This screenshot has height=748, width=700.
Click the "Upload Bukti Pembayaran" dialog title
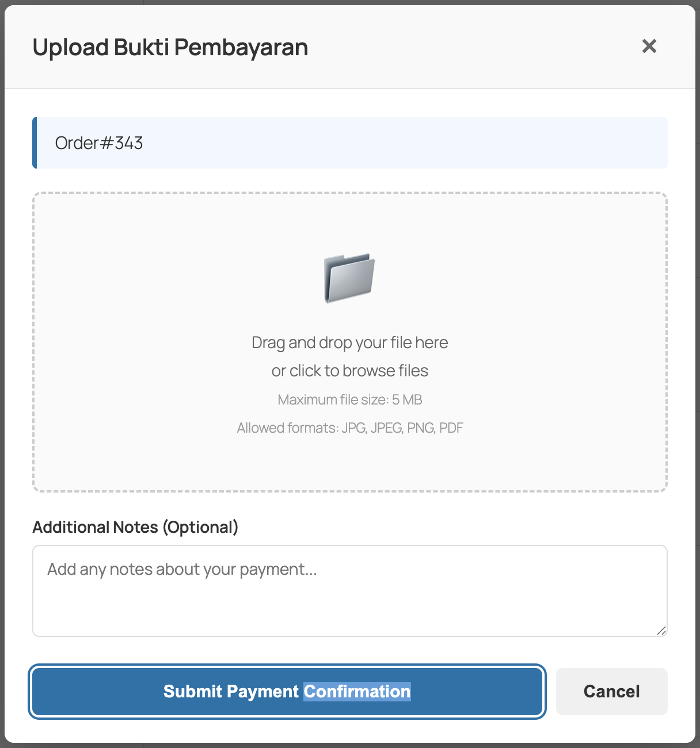(x=170, y=47)
